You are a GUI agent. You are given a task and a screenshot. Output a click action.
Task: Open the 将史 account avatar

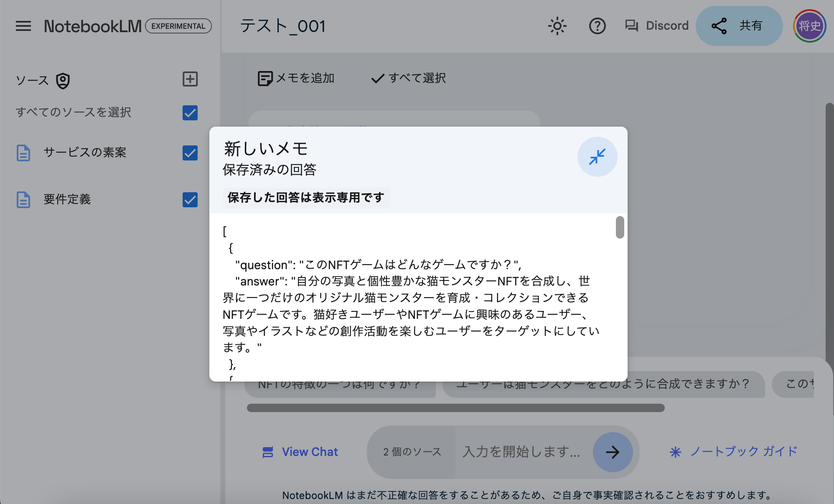[x=810, y=26]
